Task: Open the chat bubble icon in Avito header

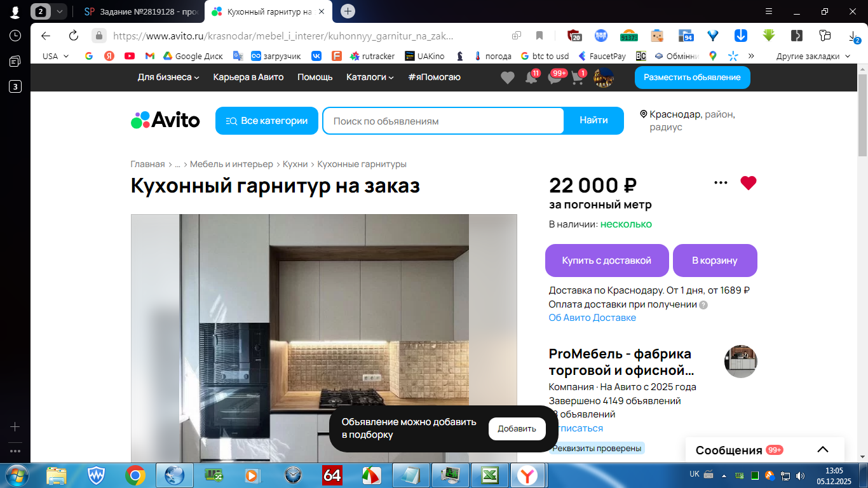Action: click(555, 78)
